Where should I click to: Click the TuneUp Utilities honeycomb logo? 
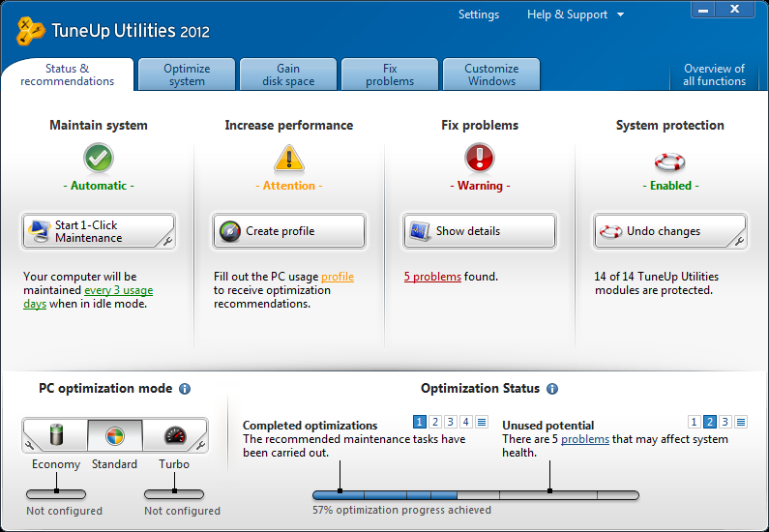pos(29,31)
